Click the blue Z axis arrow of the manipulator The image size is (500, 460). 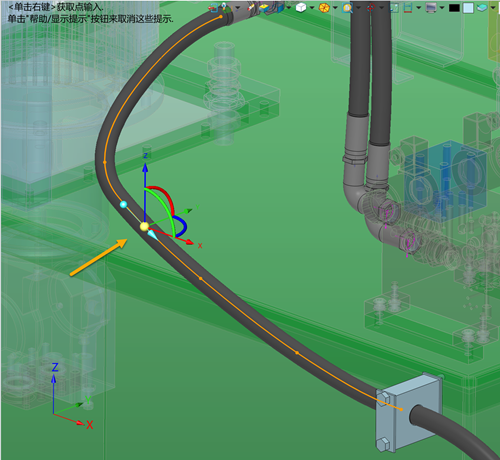tap(145, 168)
